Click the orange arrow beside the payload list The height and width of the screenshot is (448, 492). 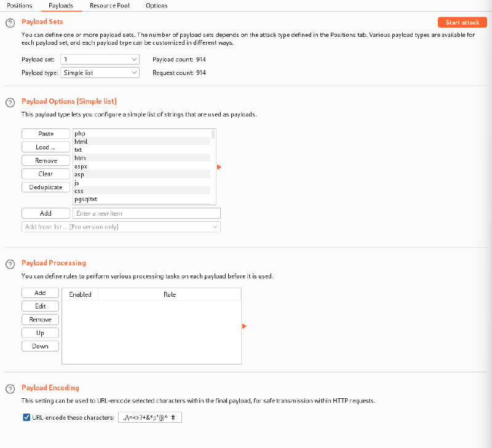point(220,167)
